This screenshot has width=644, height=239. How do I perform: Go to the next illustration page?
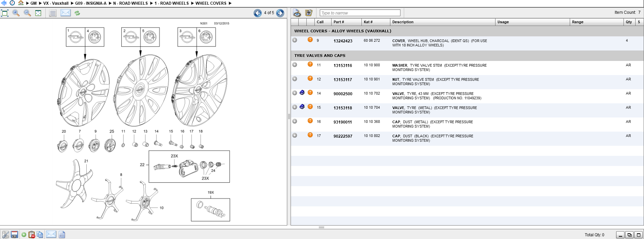pyautogui.click(x=280, y=13)
